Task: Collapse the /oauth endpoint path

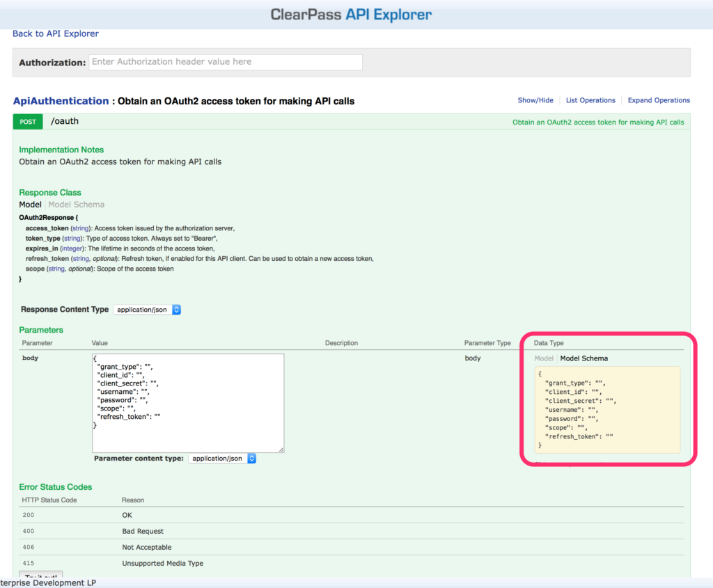Action: [65, 121]
